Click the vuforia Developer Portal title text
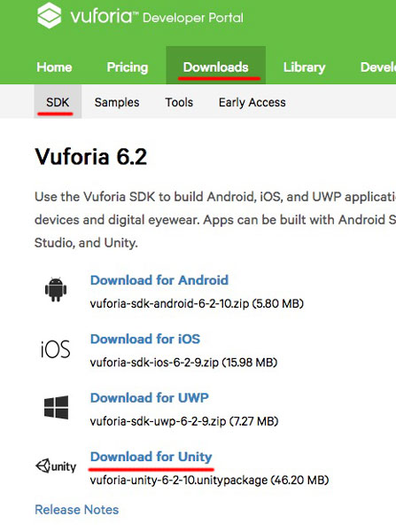Image resolution: width=396 pixels, height=532 pixels. pyautogui.click(x=157, y=17)
